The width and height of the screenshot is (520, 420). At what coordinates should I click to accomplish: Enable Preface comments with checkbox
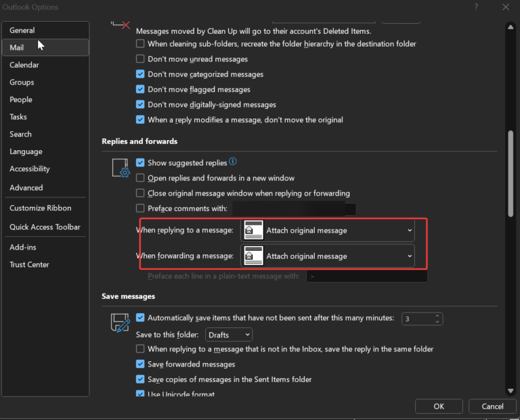point(140,208)
